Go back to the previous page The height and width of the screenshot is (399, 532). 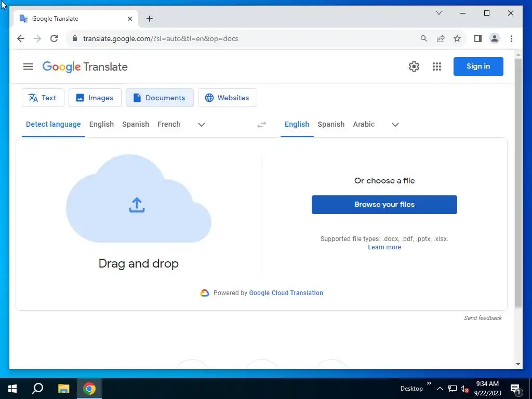[21, 38]
